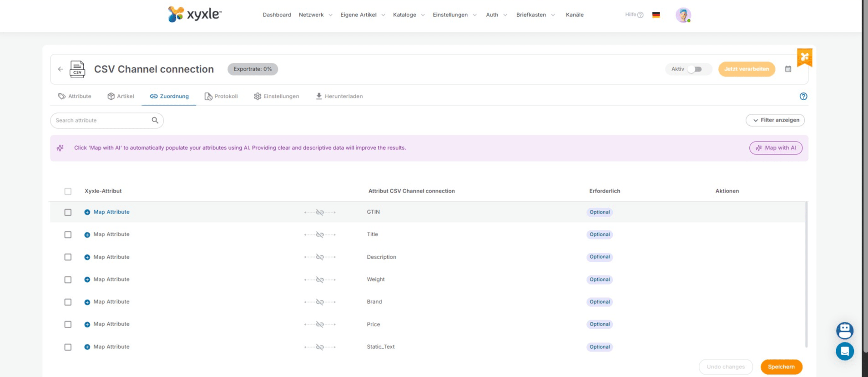The image size is (868, 377).
Task: Click unlinked chain icon for Title
Action: tap(320, 234)
